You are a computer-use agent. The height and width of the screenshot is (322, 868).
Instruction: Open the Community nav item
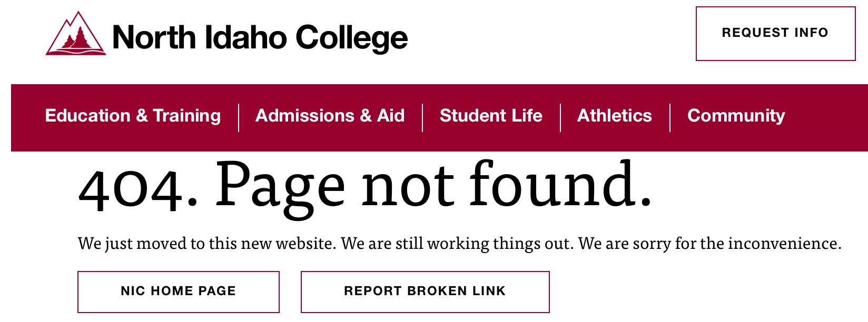point(736,116)
